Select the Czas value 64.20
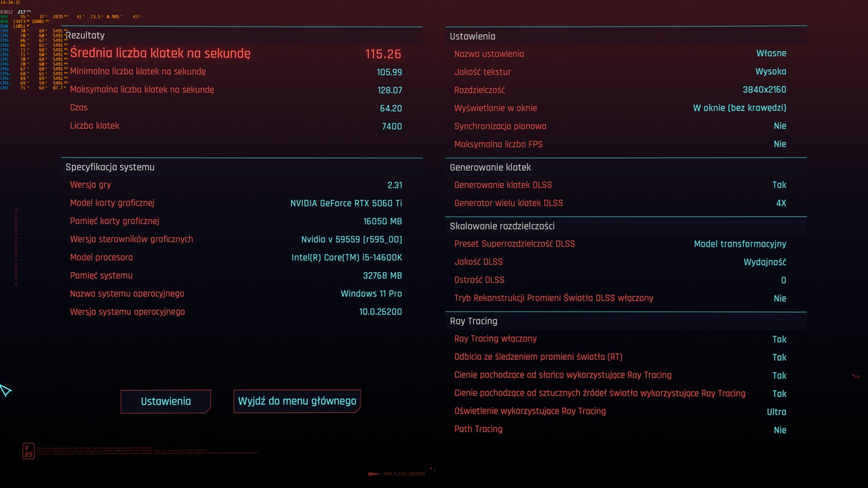 pos(391,108)
